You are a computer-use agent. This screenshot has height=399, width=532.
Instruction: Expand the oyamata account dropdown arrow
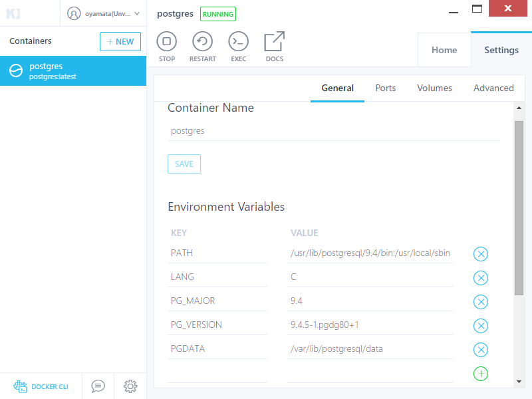(137, 14)
